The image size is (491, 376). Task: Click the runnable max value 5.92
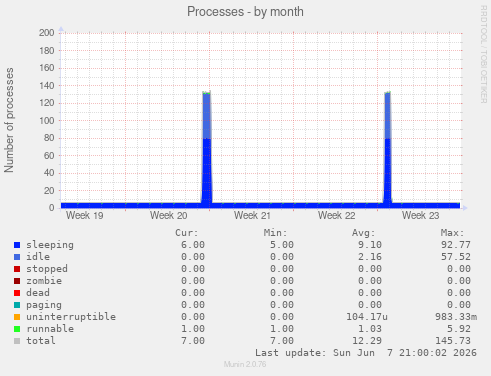point(459,329)
